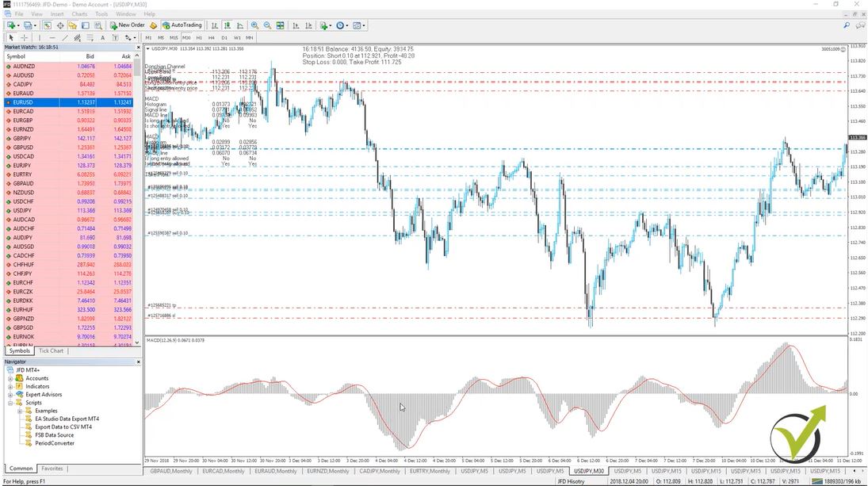Image resolution: width=868 pixels, height=486 pixels.
Task: Select the Crosshair tool
Action: [x=24, y=37]
